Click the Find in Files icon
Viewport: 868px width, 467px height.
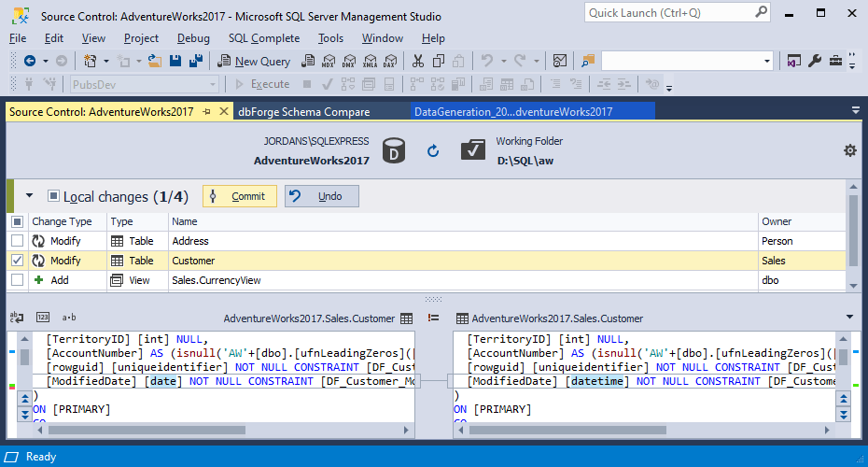pos(587,61)
